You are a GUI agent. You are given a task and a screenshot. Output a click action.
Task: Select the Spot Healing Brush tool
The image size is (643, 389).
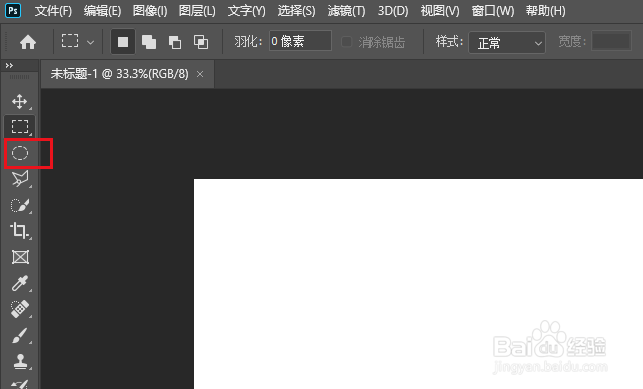[20, 309]
